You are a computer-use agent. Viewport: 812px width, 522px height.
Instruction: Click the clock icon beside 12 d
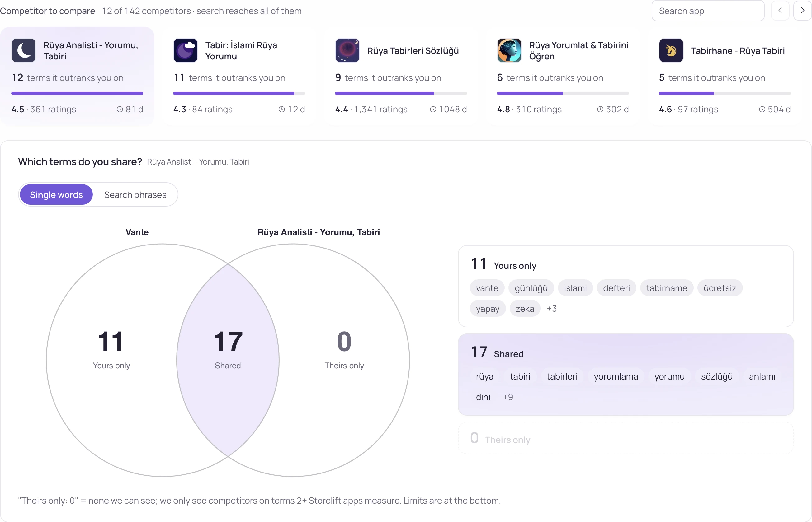tap(282, 109)
